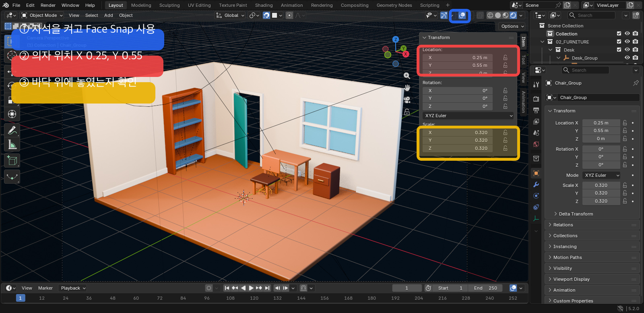This screenshot has width=644, height=313.
Task: Select the Add Cube tool
Action: point(12,160)
